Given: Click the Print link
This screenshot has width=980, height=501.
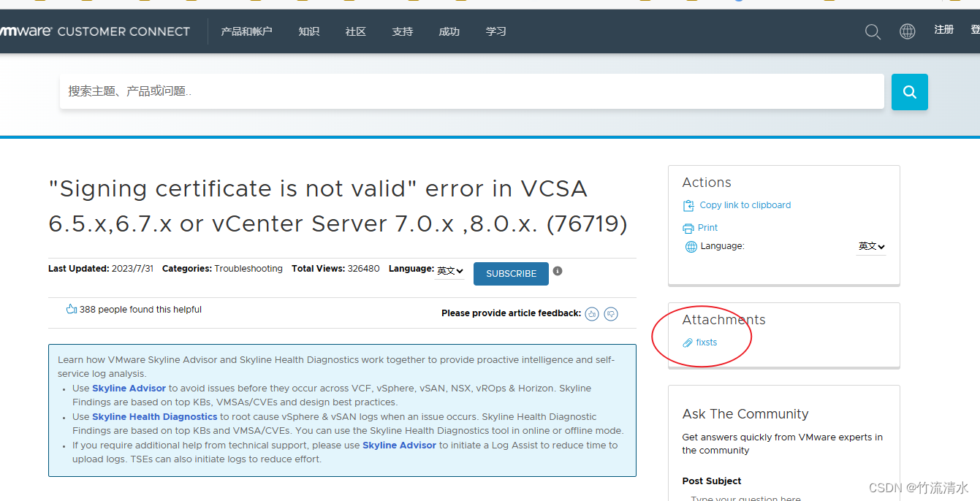Looking at the screenshot, I should pos(708,228).
